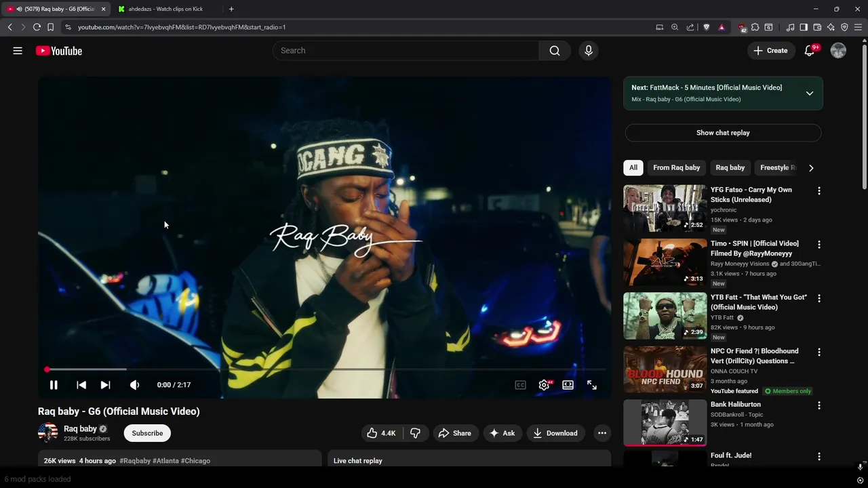This screenshot has width=868, height=488.
Task: Open the Brave wallet icon
Action: (817, 27)
